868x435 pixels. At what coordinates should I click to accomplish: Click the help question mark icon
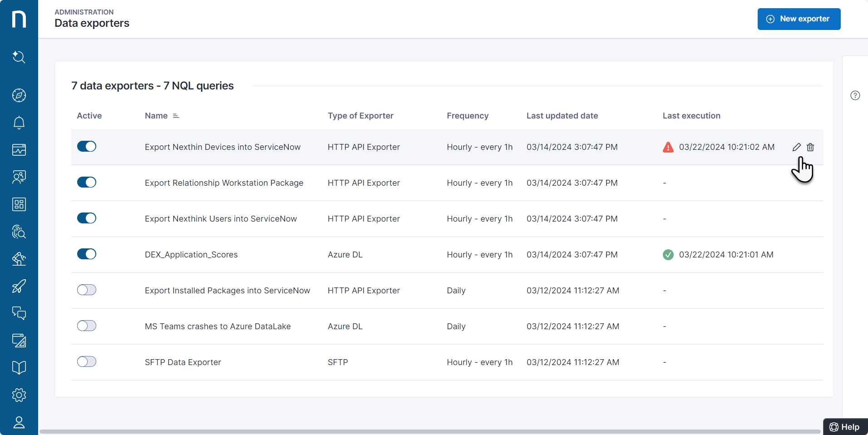(x=855, y=95)
